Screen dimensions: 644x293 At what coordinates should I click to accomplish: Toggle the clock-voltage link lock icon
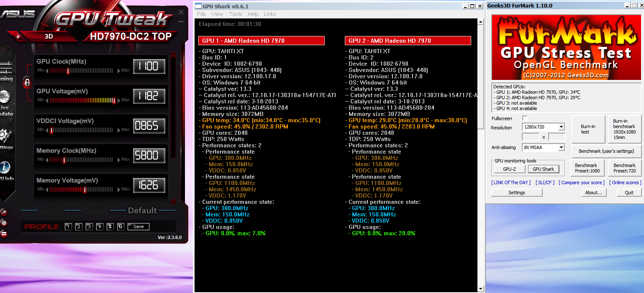pos(27,82)
